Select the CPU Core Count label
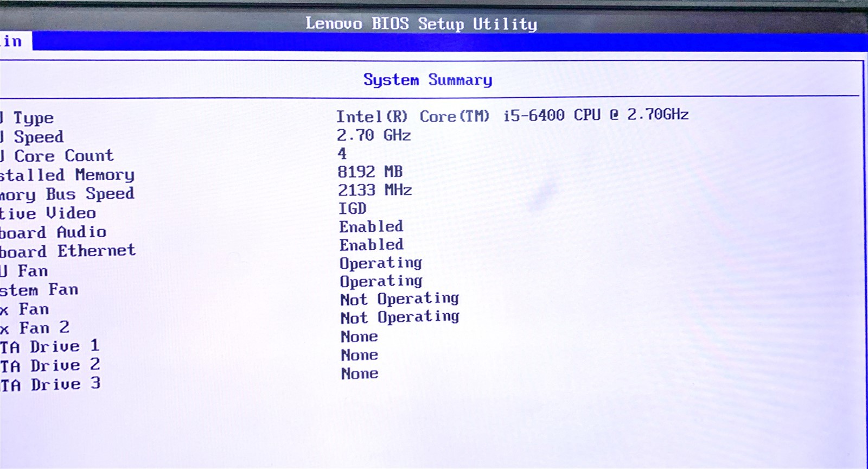The image size is (868, 469). 57,156
